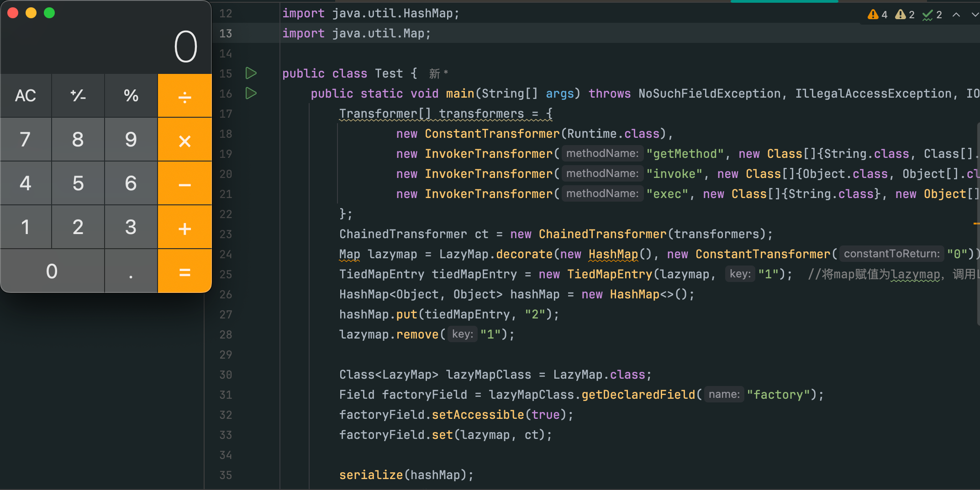This screenshot has height=490, width=980.
Task: Click the decimal point key
Action: [131, 271]
